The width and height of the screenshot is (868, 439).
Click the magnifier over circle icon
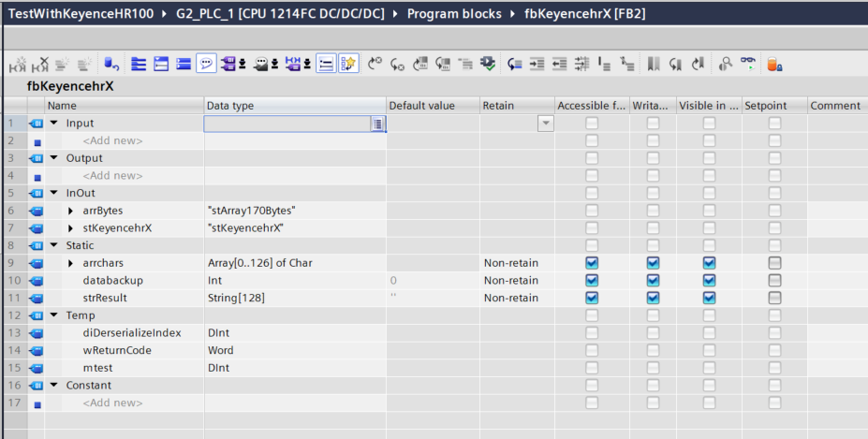click(x=725, y=65)
